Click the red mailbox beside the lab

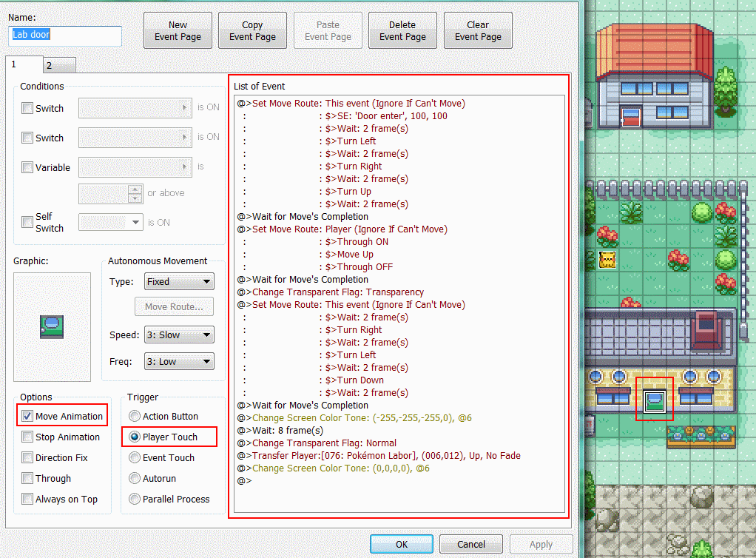pyautogui.click(x=589, y=426)
